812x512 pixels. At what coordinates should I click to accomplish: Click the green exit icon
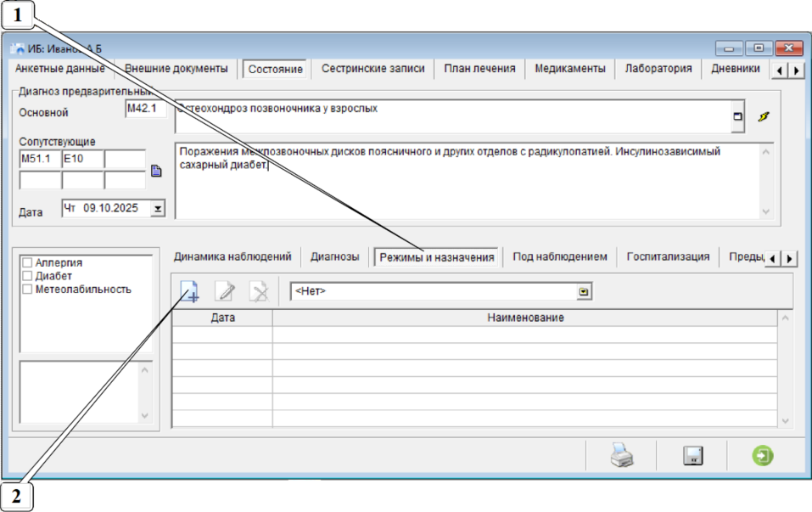(762, 456)
